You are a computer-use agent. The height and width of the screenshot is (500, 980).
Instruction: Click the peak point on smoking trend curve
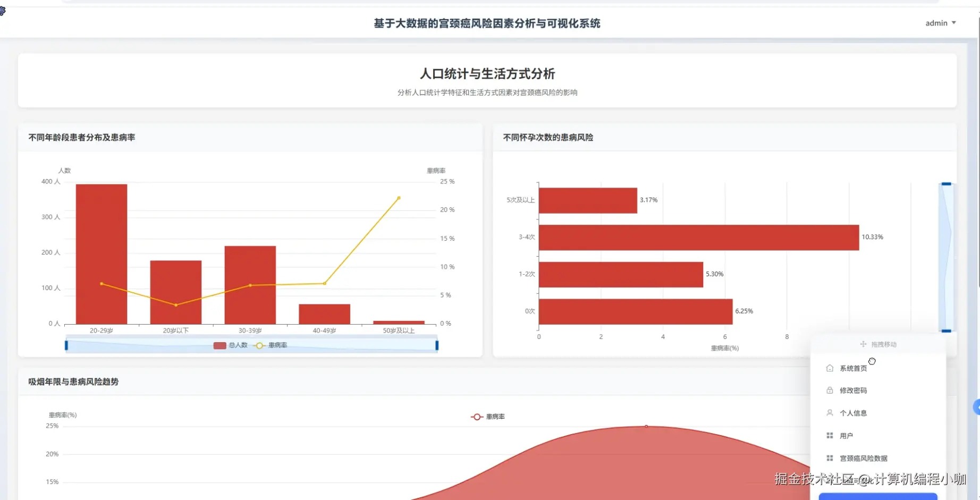[646, 426]
